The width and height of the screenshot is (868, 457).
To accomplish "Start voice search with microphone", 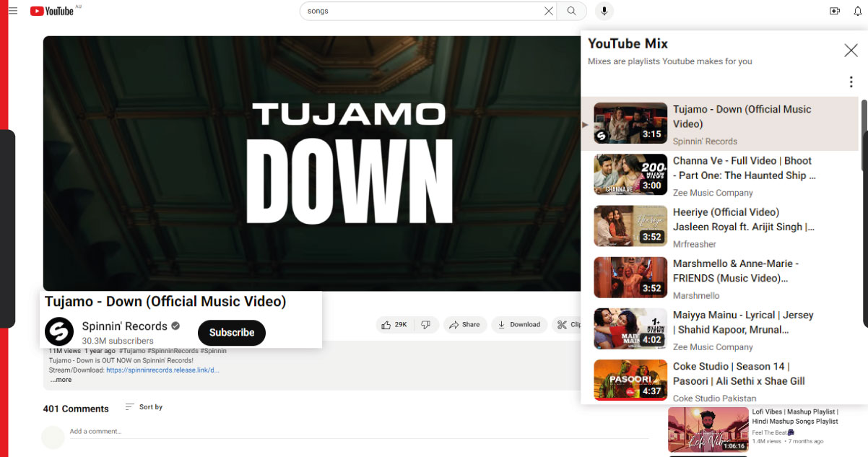I will pos(604,11).
